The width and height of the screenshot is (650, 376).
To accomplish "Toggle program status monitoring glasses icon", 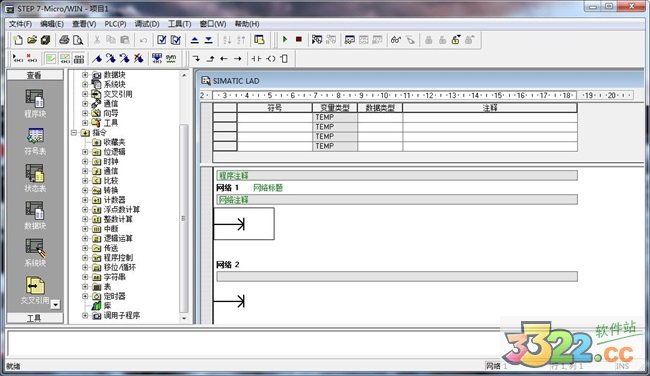I will pos(396,40).
